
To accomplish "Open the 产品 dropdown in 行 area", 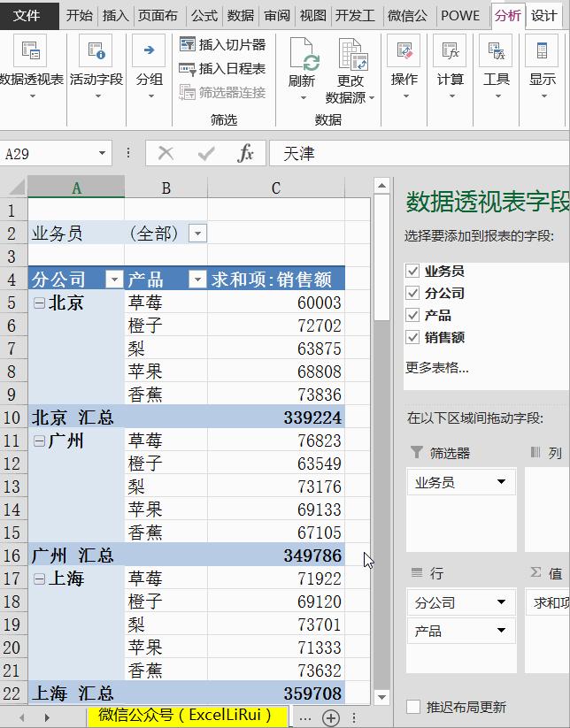I will click(x=501, y=630).
